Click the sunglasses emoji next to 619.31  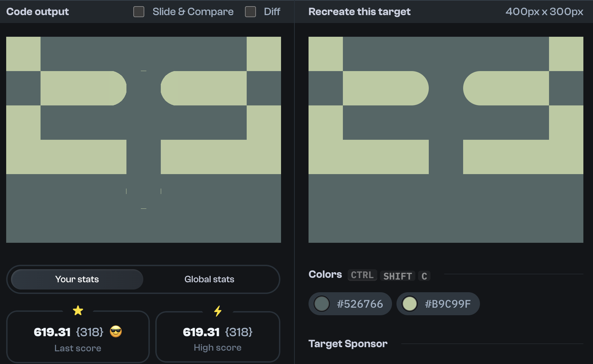coord(116,332)
